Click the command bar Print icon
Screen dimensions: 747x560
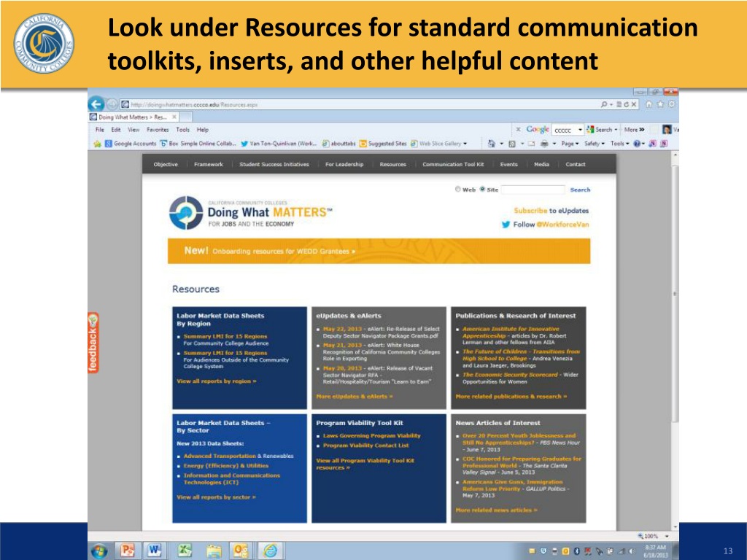pyautogui.click(x=544, y=144)
